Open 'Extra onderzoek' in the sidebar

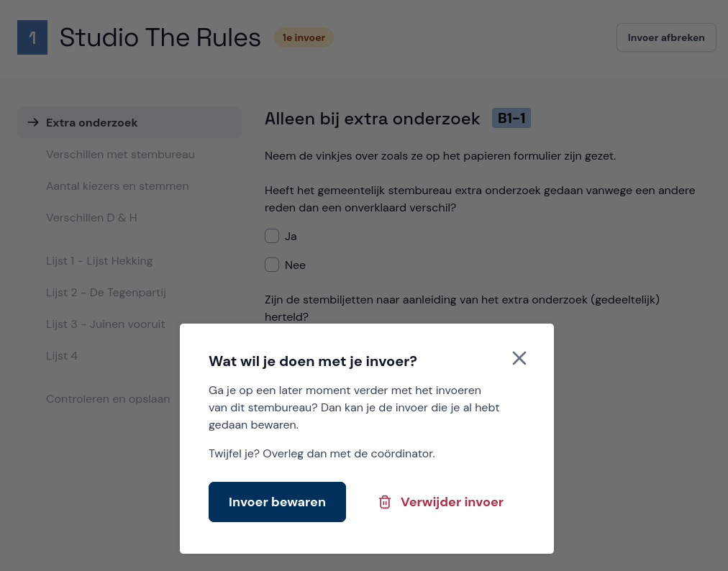point(91,122)
